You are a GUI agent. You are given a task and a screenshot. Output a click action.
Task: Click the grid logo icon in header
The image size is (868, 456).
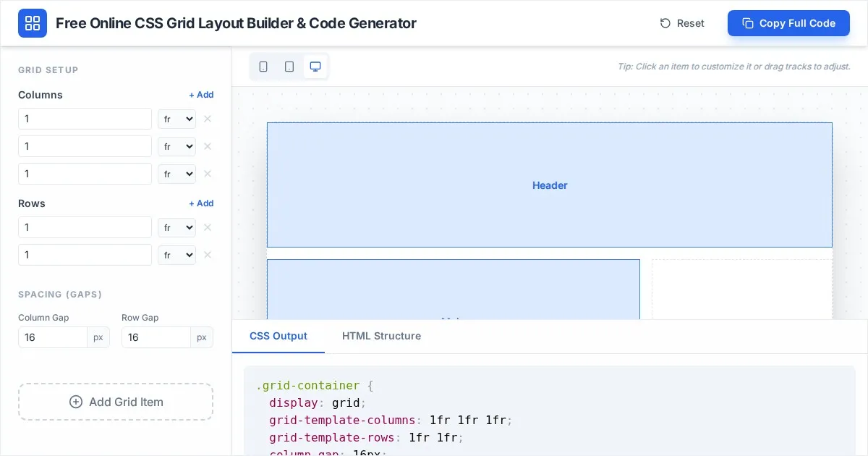[33, 23]
